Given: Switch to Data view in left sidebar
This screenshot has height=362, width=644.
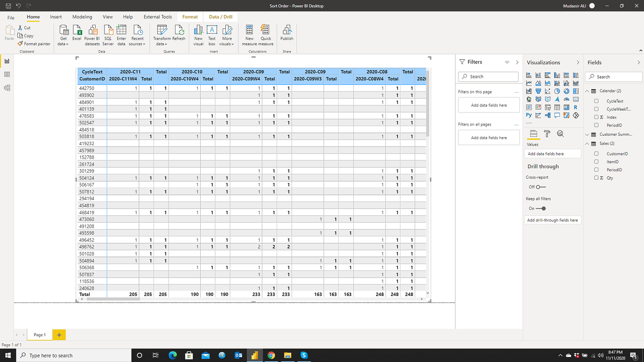Looking at the screenshot, I should (7, 74).
